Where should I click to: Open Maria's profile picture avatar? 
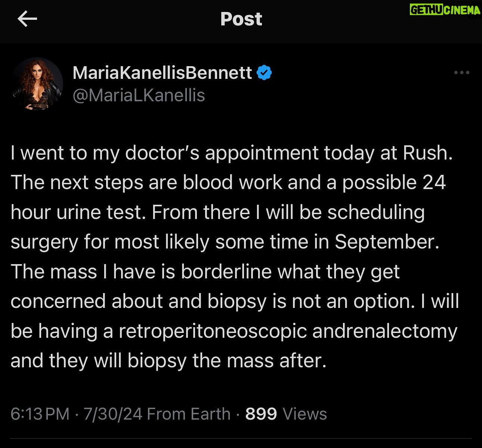(x=37, y=83)
